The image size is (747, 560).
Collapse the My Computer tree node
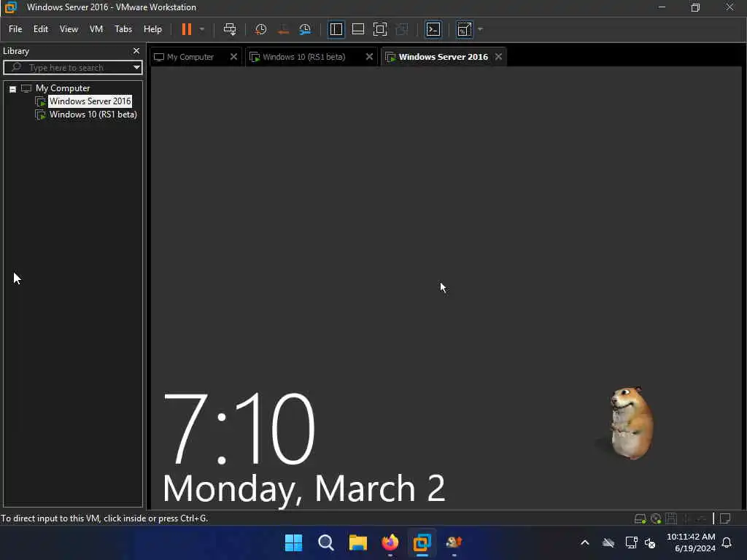point(13,89)
